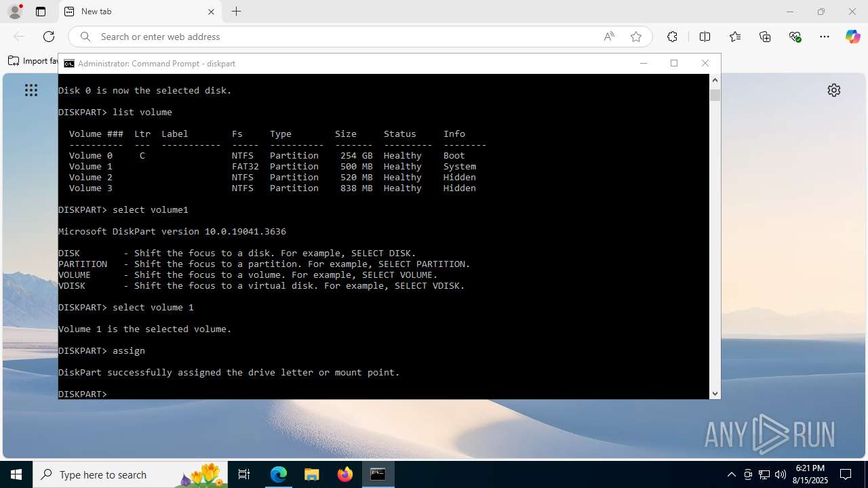Click the 'VDISK' help line
868x488 pixels.
tap(262, 285)
